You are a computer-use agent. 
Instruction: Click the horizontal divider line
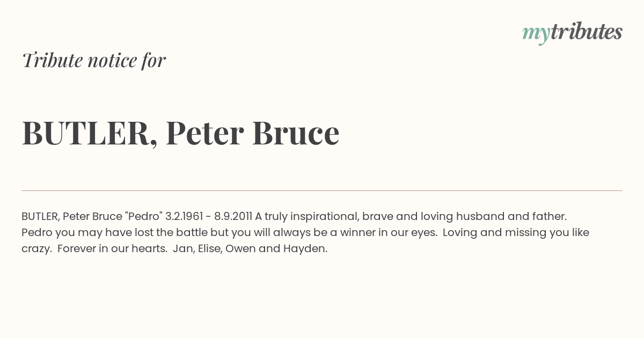point(322,190)
